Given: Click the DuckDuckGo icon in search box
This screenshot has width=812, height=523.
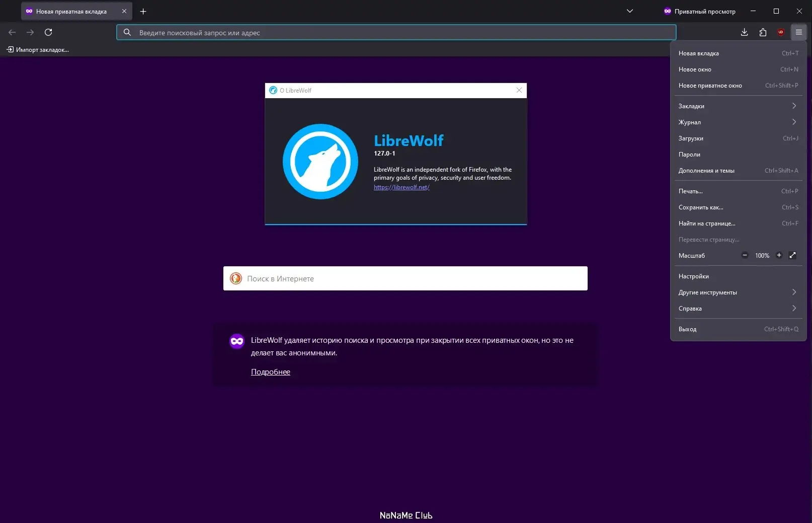Looking at the screenshot, I should 236,278.
